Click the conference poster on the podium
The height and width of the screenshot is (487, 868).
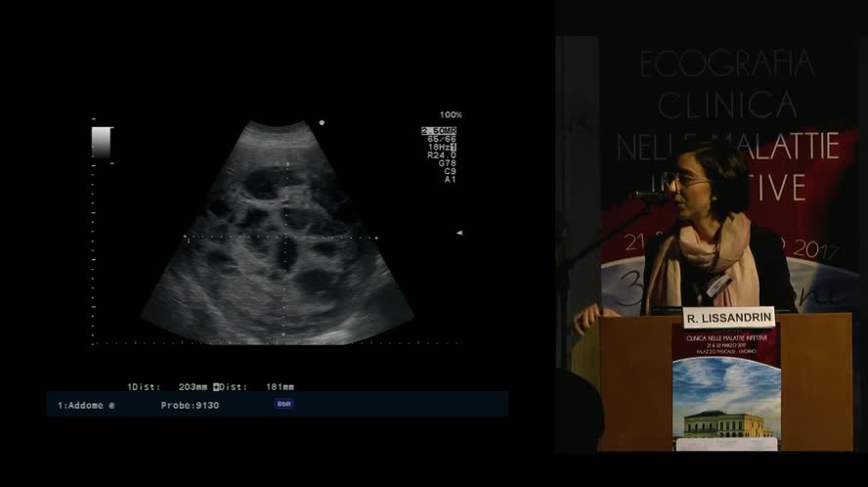click(726, 387)
